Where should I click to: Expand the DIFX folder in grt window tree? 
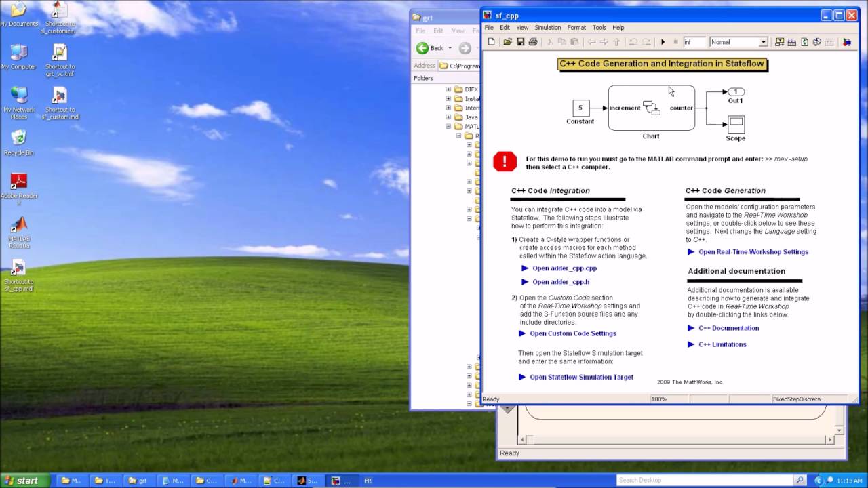pyautogui.click(x=448, y=89)
